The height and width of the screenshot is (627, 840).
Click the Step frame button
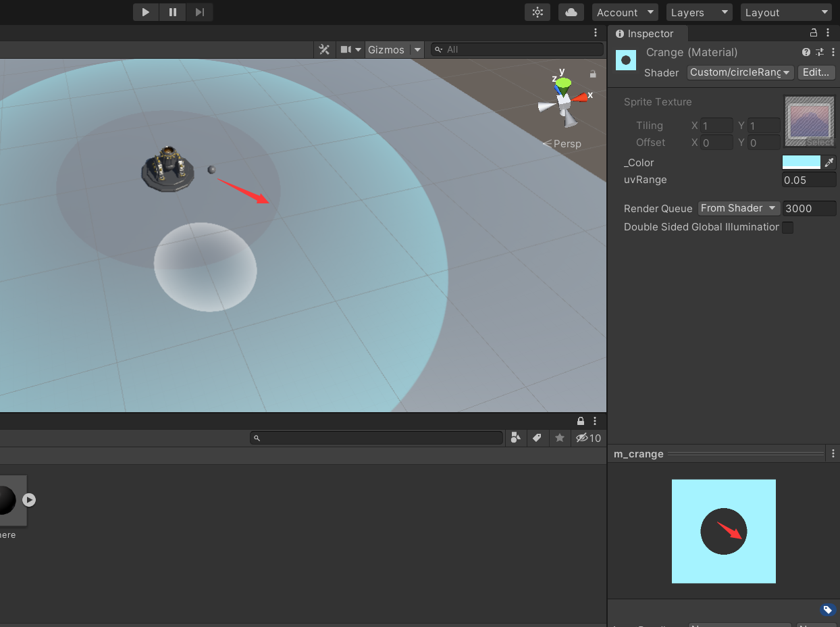click(x=200, y=12)
